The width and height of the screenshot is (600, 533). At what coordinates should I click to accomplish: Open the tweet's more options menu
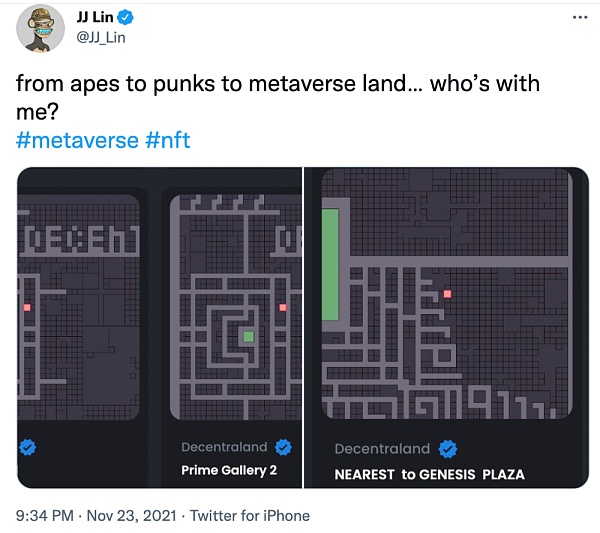point(579,18)
